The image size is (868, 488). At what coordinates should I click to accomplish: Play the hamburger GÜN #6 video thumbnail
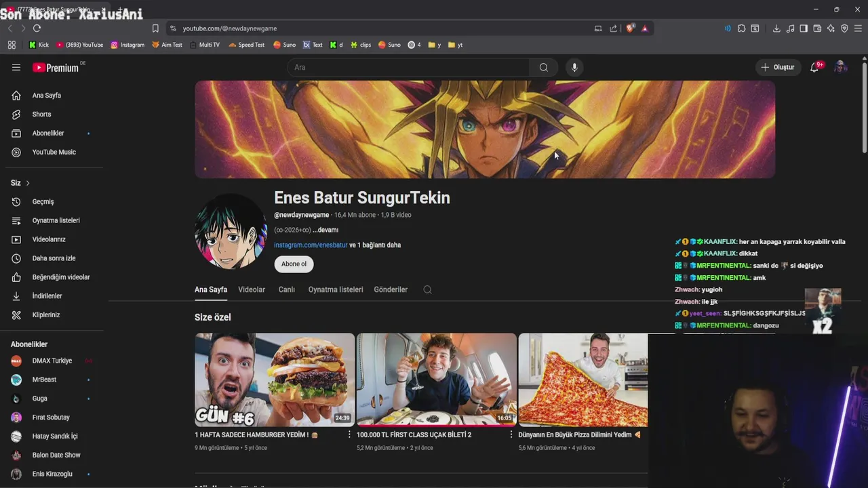[x=275, y=379]
